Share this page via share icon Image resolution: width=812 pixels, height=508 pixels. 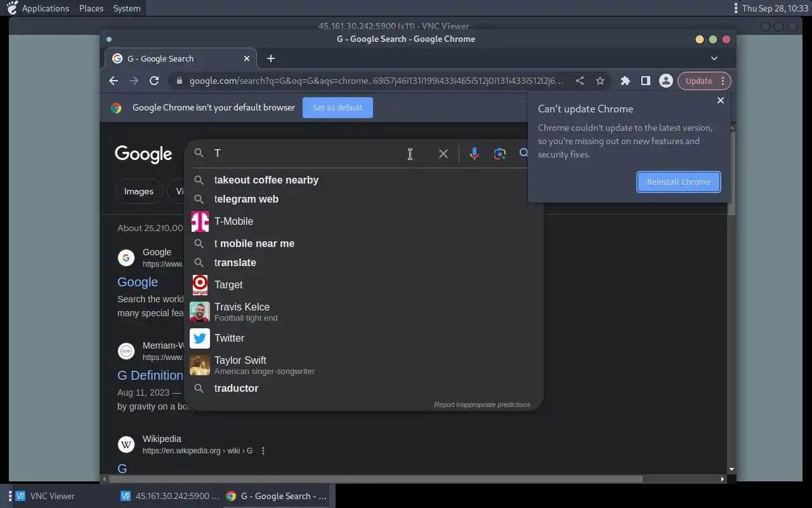point(580,81)
